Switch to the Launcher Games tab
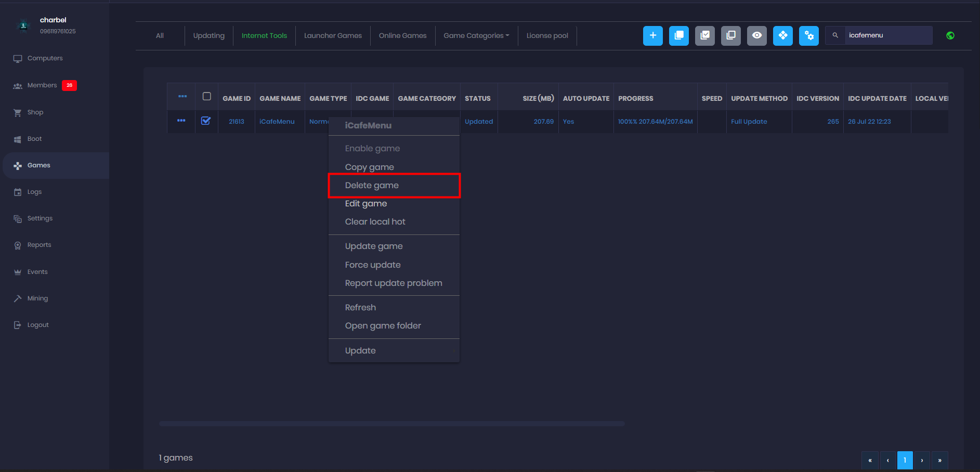The height and width of the screenshot is (472, 980). (333, 35)
